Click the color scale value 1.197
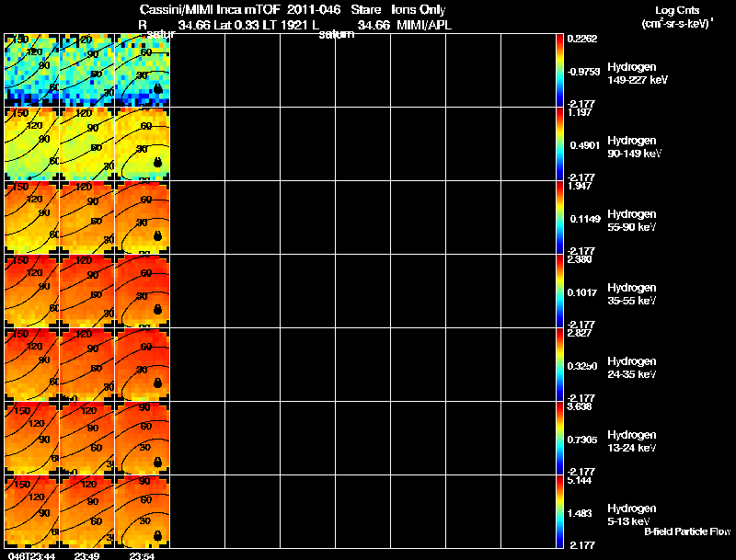This screenshot has height=560, width=736. tap(581, 112)
